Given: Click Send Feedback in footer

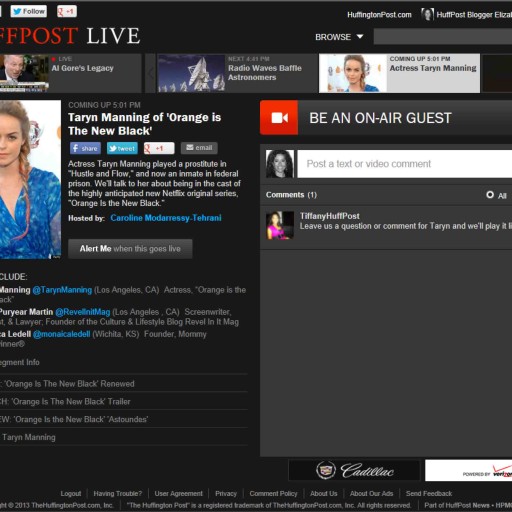Looking at the screenshot, I should coord(429,493).
